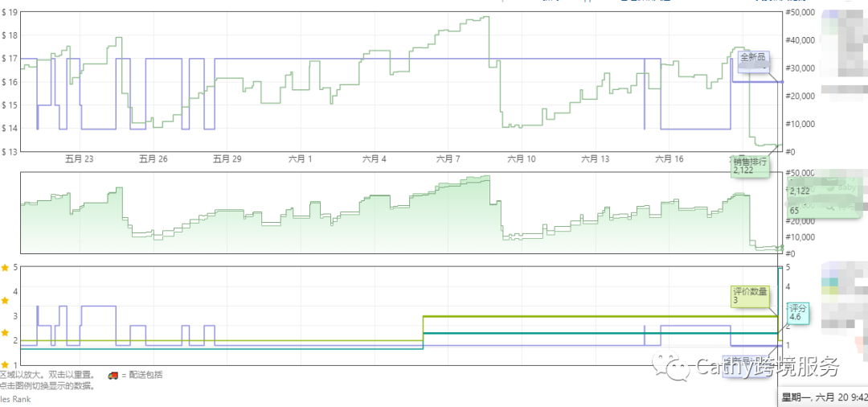Click the '65' value in green panel
The image size is (868, 407).
pos(794,211)
